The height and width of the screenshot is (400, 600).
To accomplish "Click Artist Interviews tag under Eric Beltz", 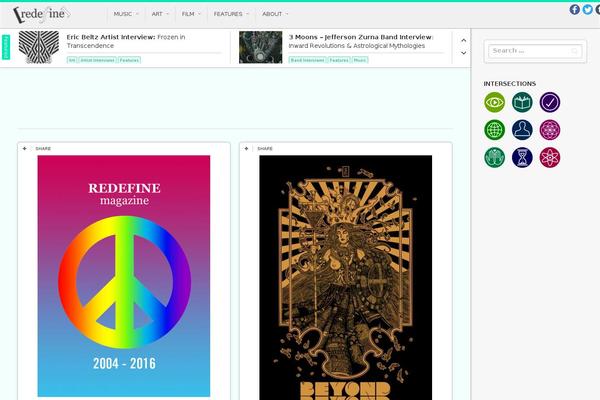I will coord(97,60).
